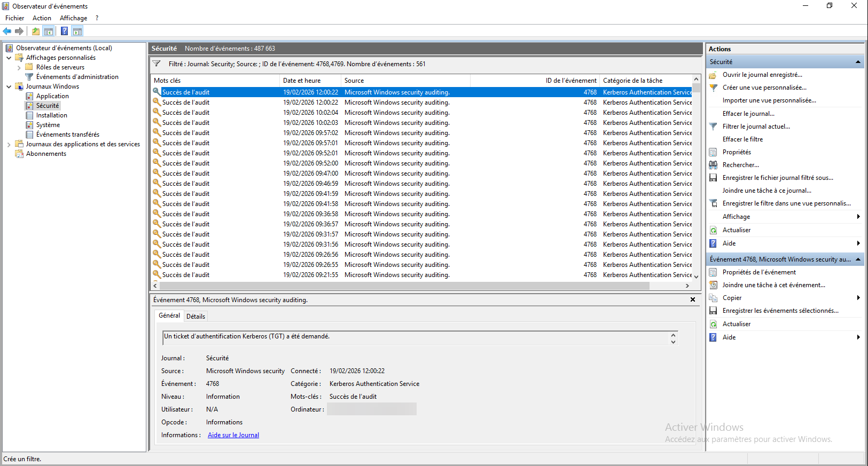Sort by the Mots clés column header

[x=215, y=81]
